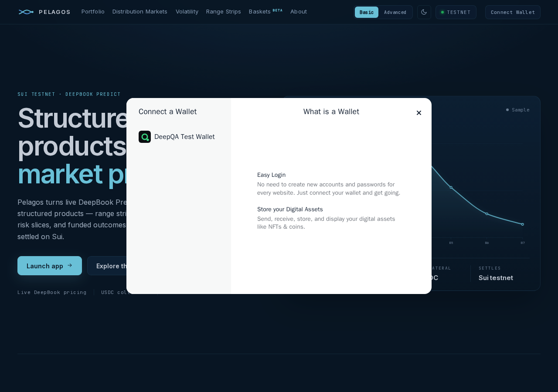The width and height of the screenshot is (558, 392).
Task: Select the DeepQA Test Wallet icon
Action: [x=145, y=137]
